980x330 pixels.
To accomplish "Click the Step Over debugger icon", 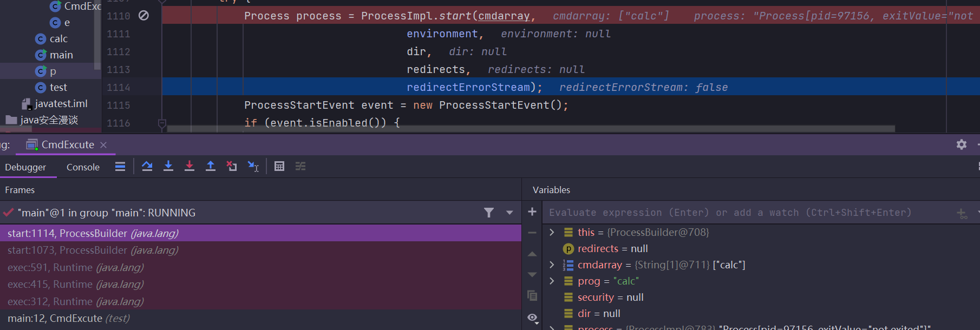I will tap(147, 166).
